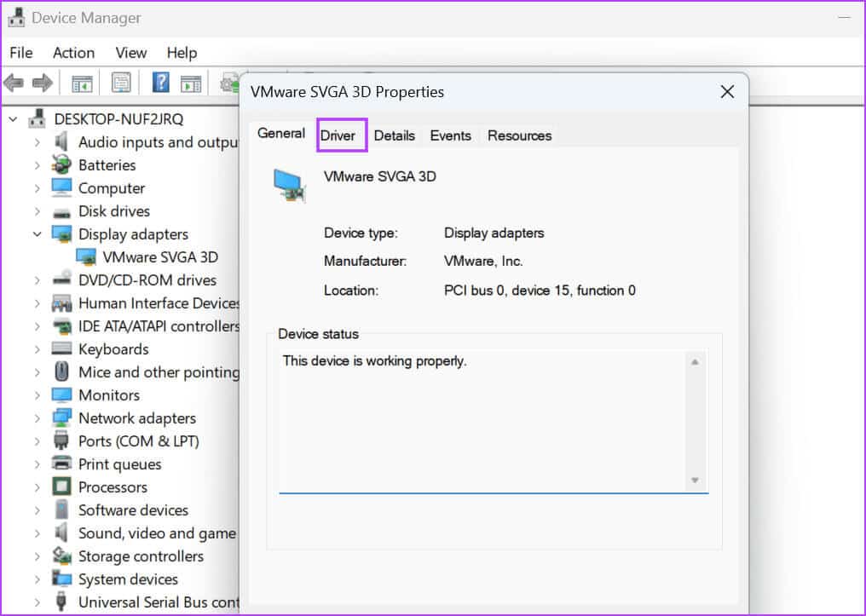Switch to the Details tab
866x616 pixels.
pyautogui.click(x=395, y=135)
